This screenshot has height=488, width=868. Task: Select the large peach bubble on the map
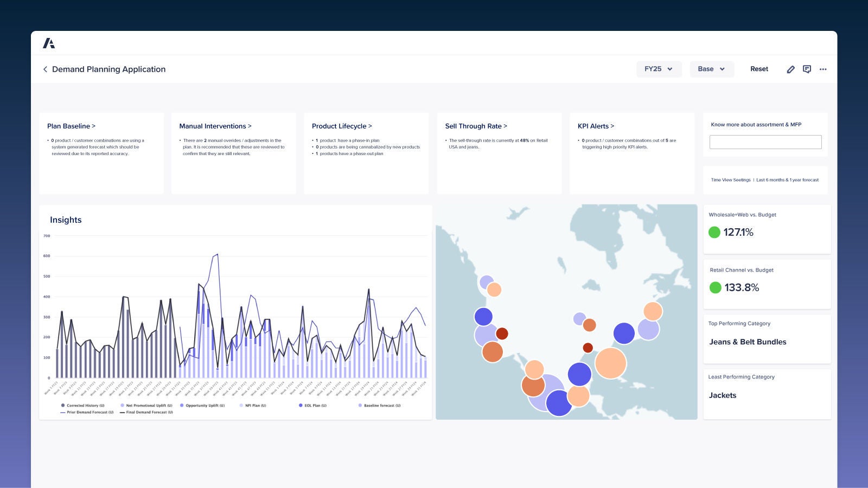click(x=610, y=363)
